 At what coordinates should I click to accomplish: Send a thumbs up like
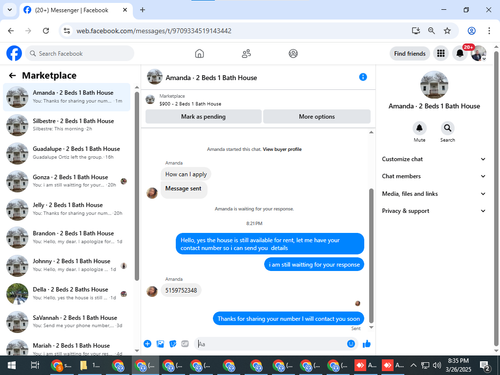pyautogui.click(x=366, y=344)
